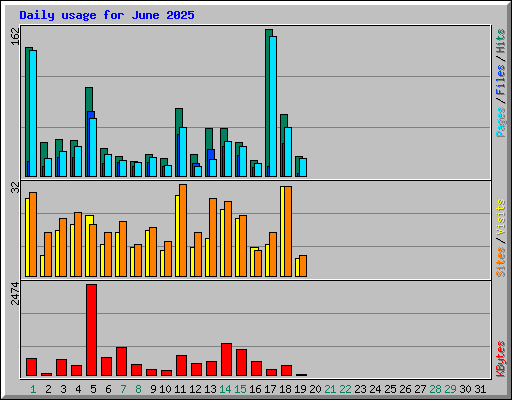Click day 6 on the x-axis
Viewport: 512px width, 400px height.
(x=108, y=389)
